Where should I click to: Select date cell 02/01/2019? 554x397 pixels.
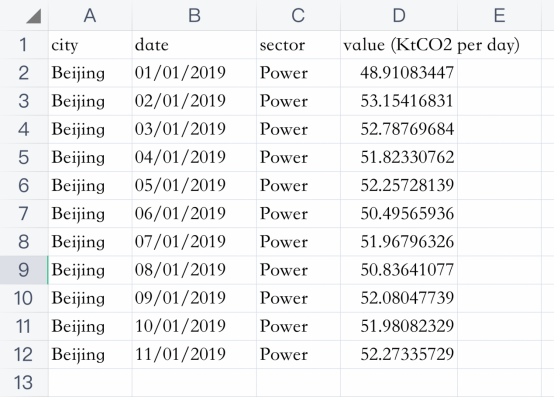[x=194, y=101]
